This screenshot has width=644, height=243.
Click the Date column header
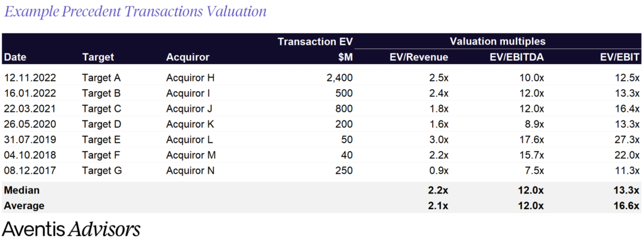point(15,57)
